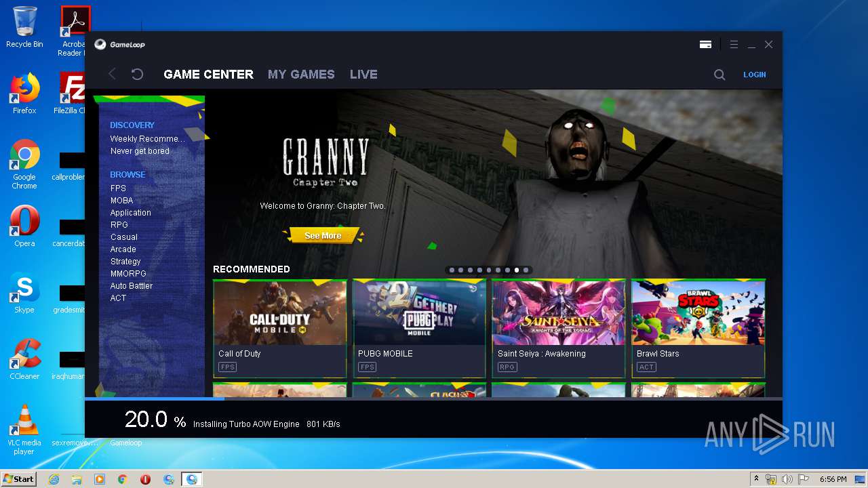868x488 pixels.
Task: Browse the Casual category
Action: point(123,237)
